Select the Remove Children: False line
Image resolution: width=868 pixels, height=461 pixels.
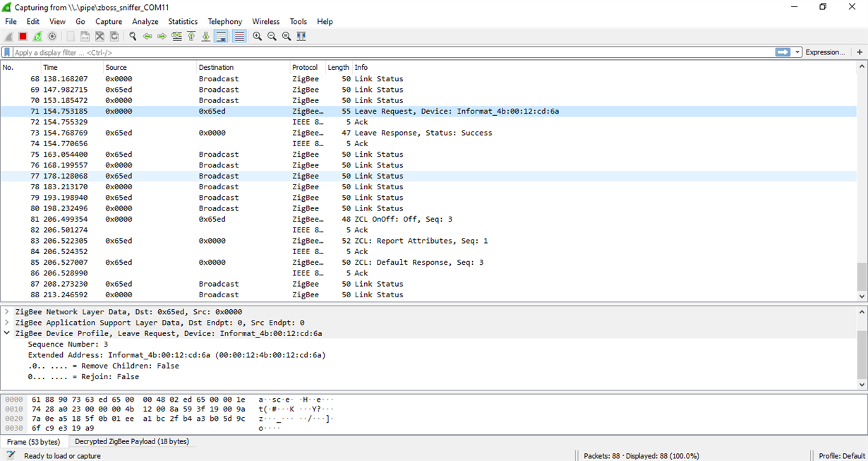pyautogui.click(x=104, y=366)
